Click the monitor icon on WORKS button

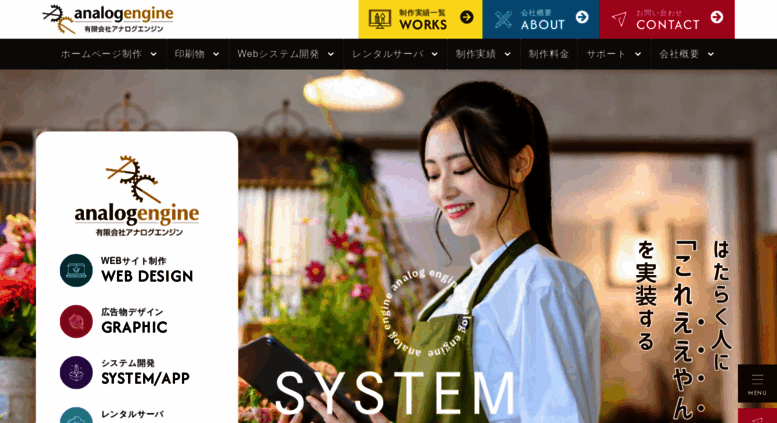(x=380, y=19)
